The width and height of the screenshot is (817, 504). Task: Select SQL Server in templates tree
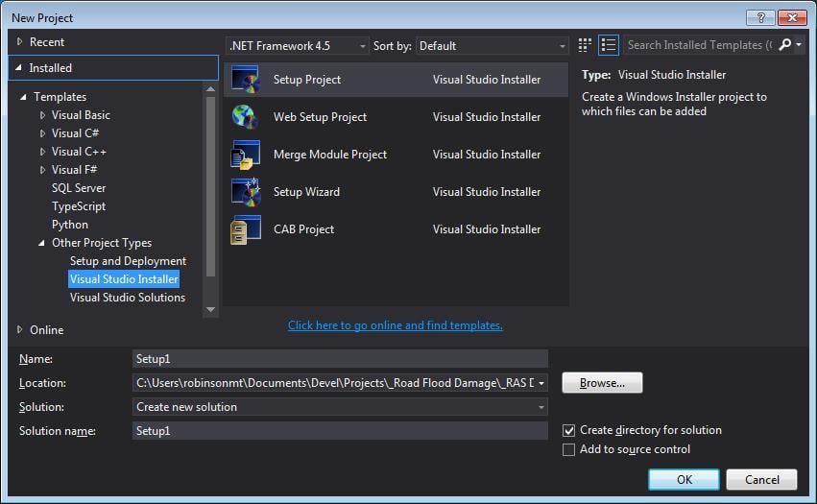[79, 188]
